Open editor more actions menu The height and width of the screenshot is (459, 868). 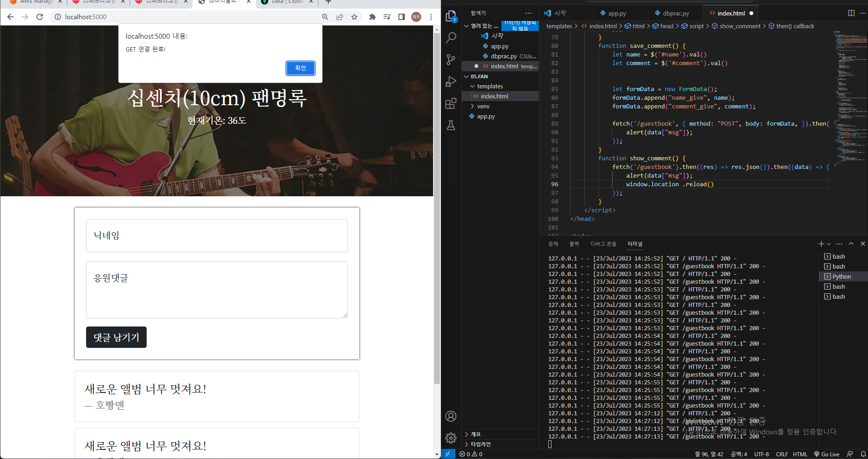pyautogui.click(x=863, y=13)
